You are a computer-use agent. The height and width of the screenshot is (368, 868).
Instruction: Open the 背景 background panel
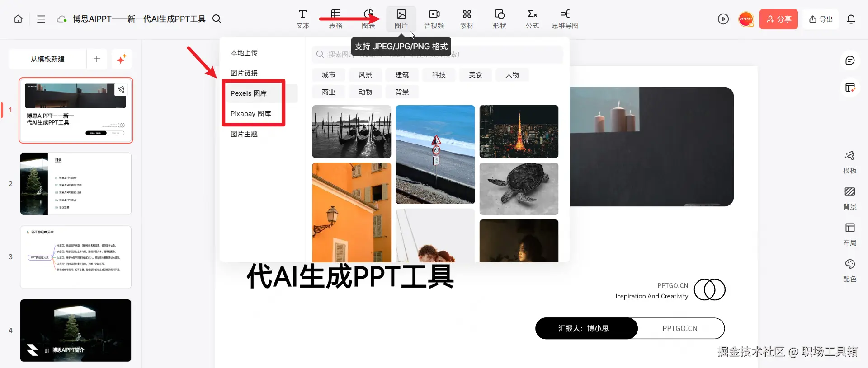pos(850,198)
